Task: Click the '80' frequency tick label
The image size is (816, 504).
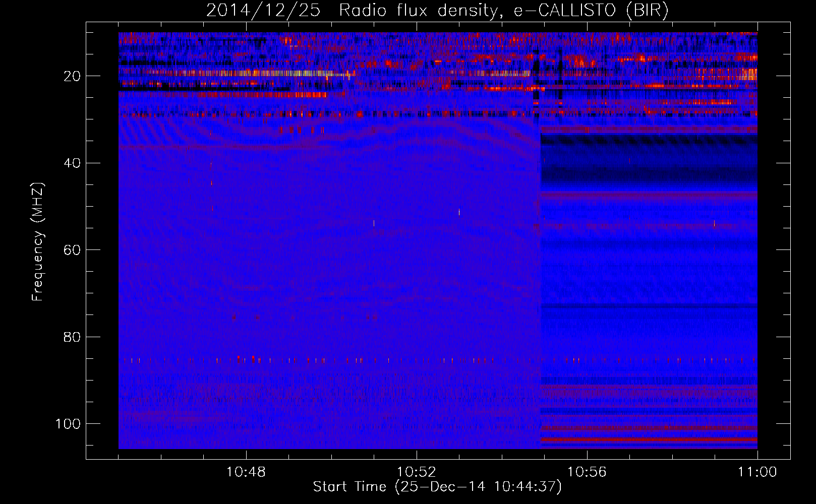Action: 73,337
